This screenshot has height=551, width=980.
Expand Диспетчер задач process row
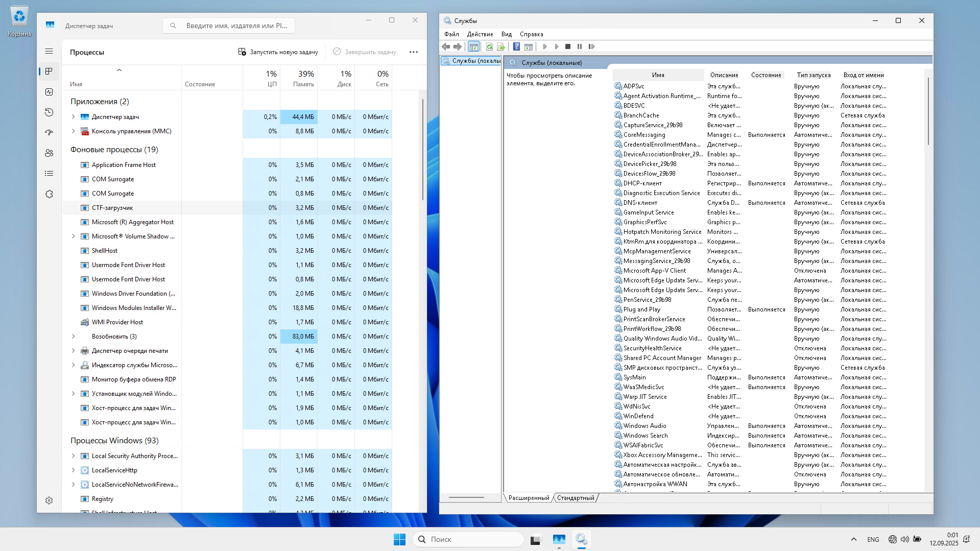coord(73,117)
